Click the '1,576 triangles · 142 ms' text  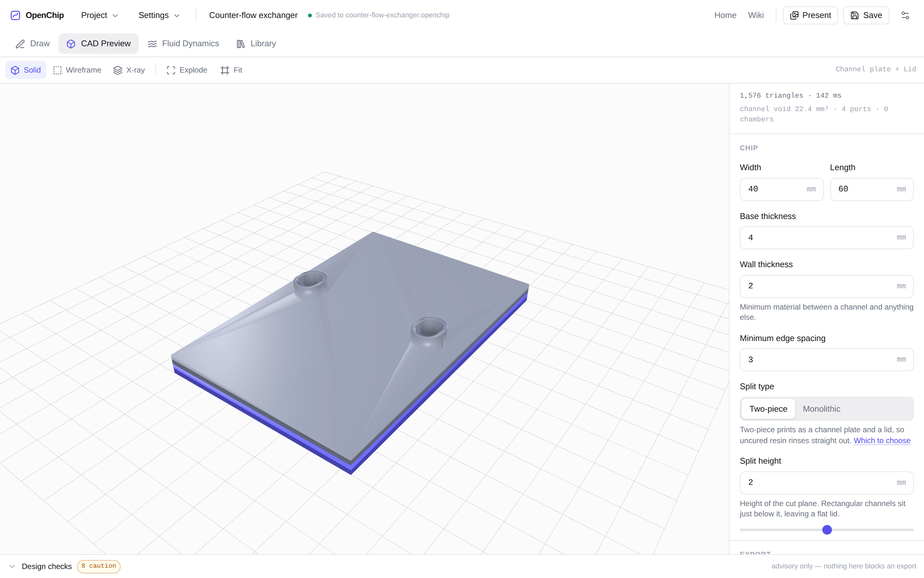(790, 96)
